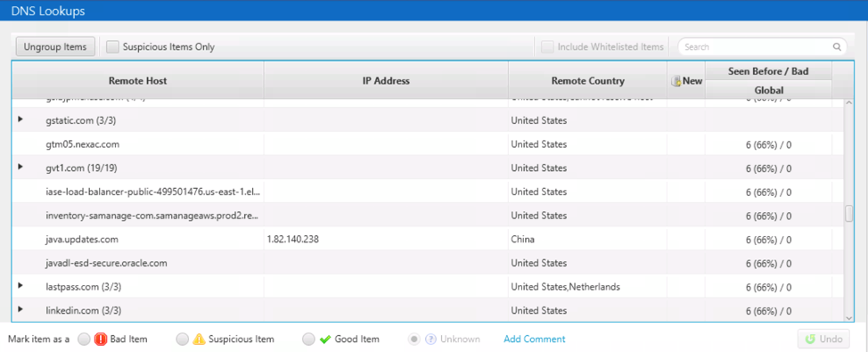Expand the gvt1.com (19/19) group
Screen dimensions: 868x352
coord(21,167)
